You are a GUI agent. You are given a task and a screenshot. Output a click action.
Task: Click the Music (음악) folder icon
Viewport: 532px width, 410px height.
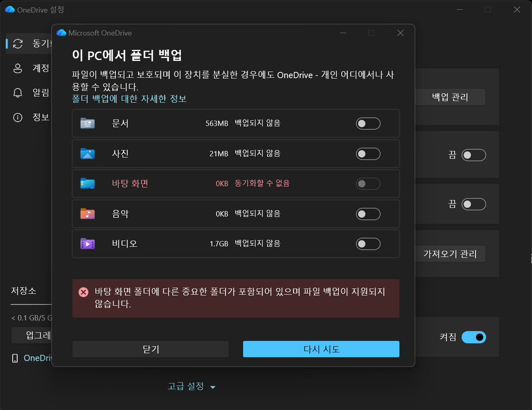point(87,214)
